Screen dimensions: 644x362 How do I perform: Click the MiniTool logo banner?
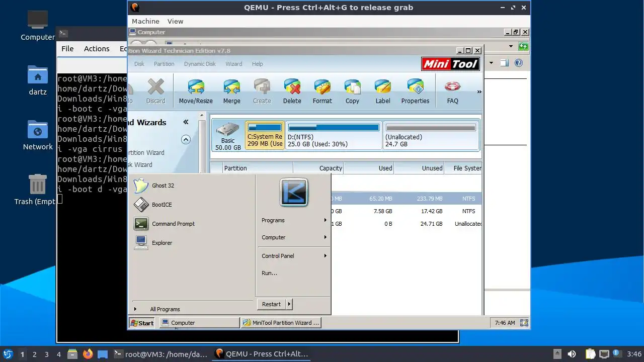click(x=450, y=64)
